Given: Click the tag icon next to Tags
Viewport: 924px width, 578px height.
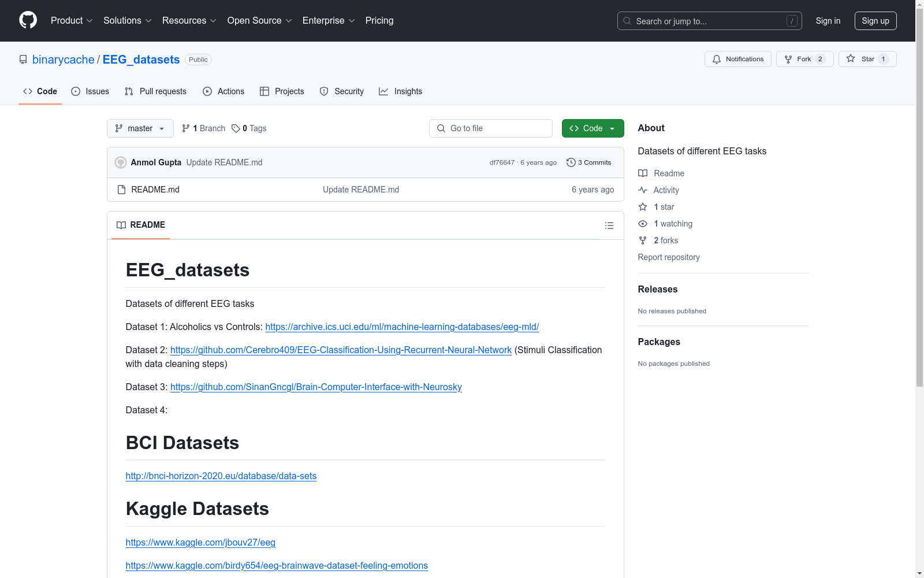Looking at the screenshot, I should pos(236,128).
